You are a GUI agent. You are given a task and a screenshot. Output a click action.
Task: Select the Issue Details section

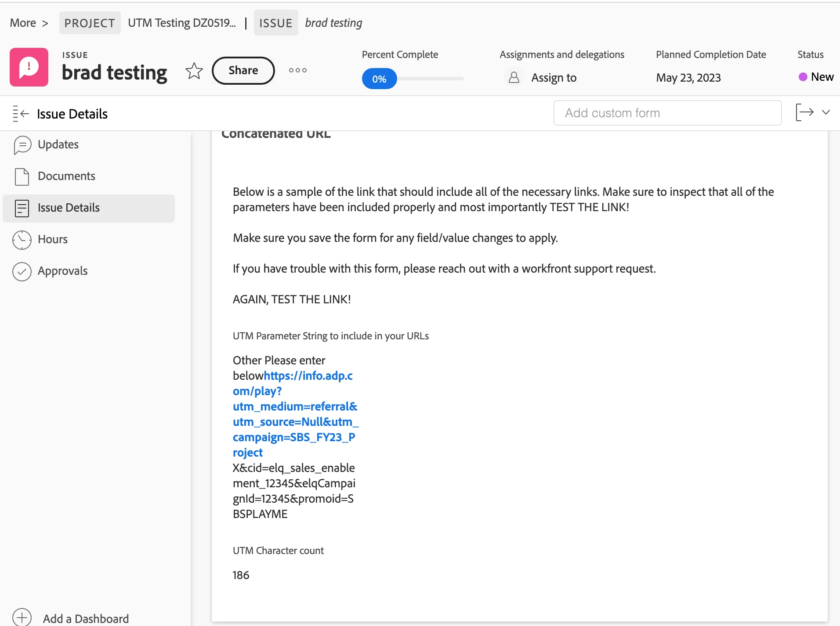89,208
